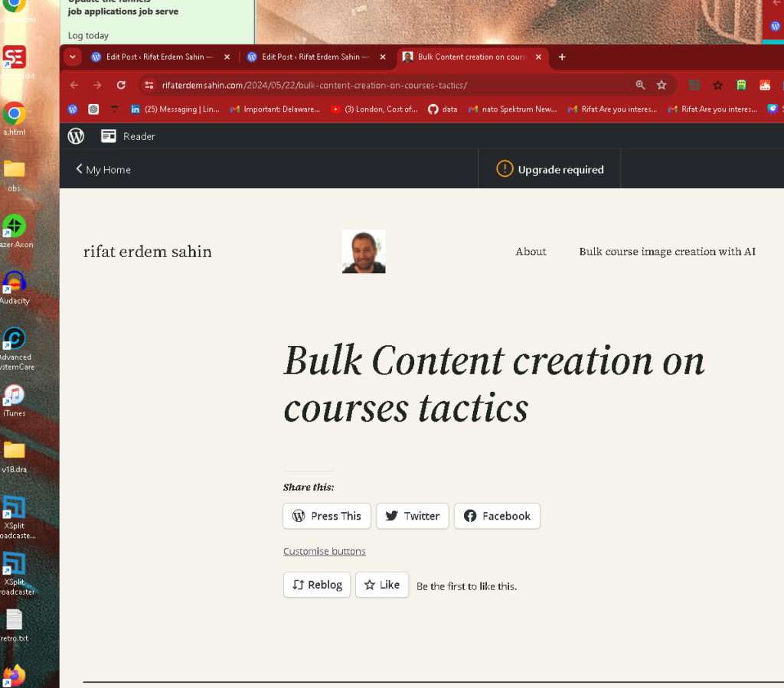Open the obs desktop folder
This screenshot has width=784, height=688.
pyautogui.click(x=14, y=175)
